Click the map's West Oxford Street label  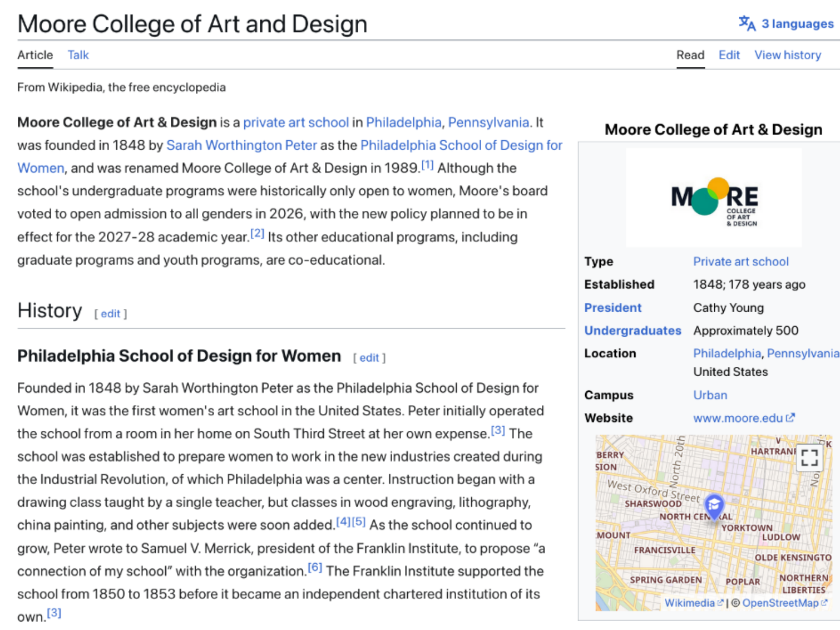pyautogui.click(x=653, y=490)
